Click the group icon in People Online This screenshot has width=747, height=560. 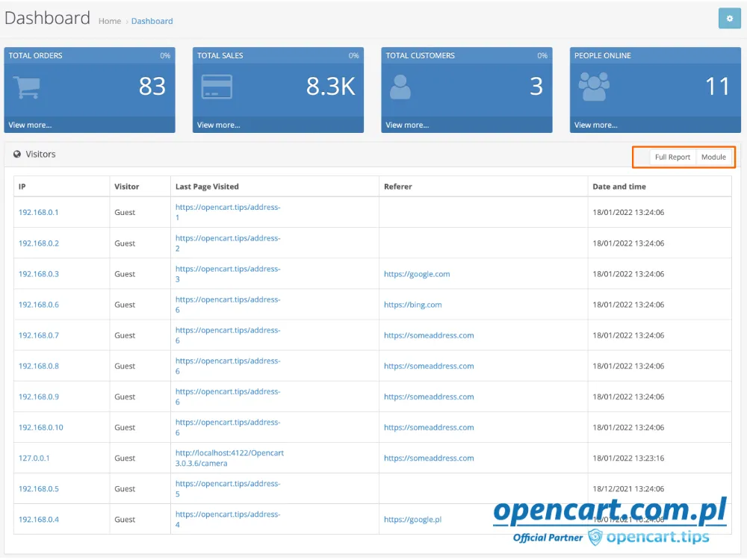(x=593, y=87)
